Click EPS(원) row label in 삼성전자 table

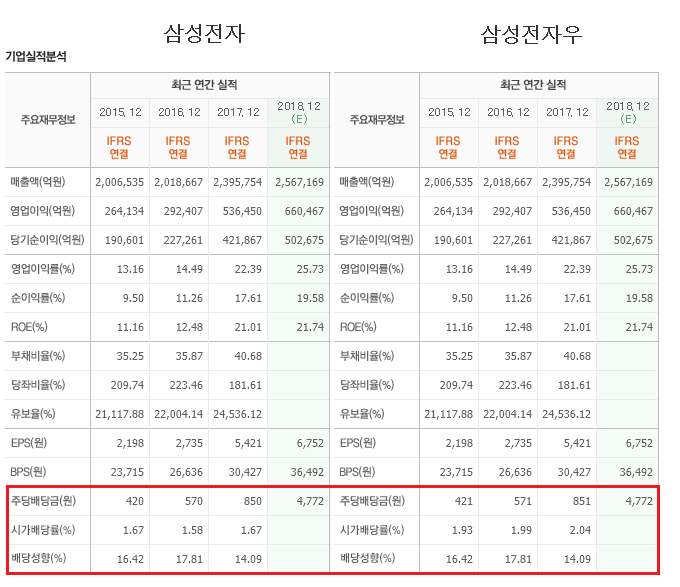point(29,443)
